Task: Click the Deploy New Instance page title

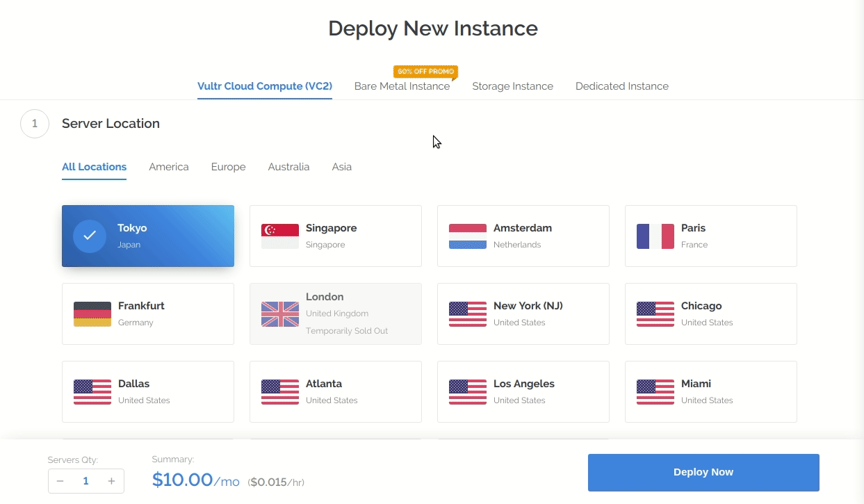Action: 433,29
